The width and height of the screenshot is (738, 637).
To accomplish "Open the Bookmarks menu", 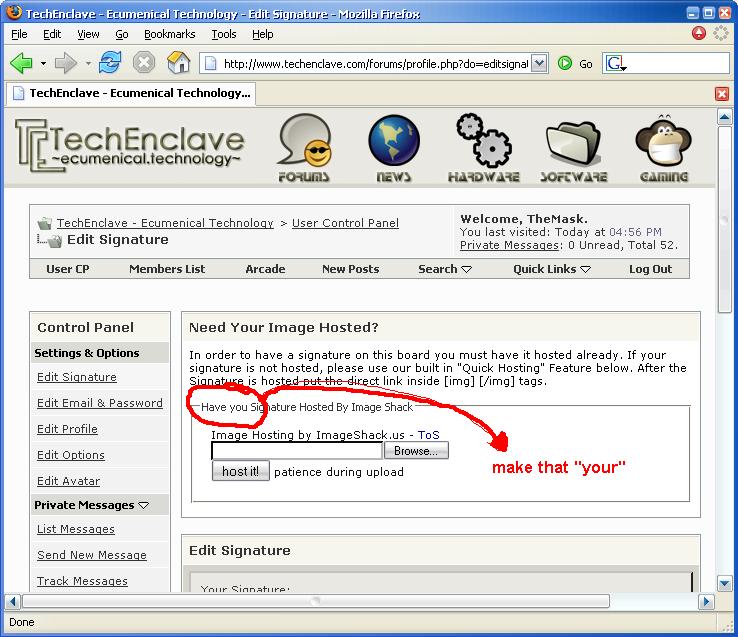I will coord(169,34).
